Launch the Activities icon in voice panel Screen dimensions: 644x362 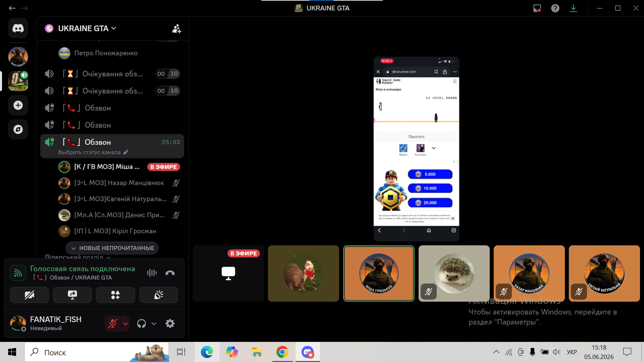[116, 295]
